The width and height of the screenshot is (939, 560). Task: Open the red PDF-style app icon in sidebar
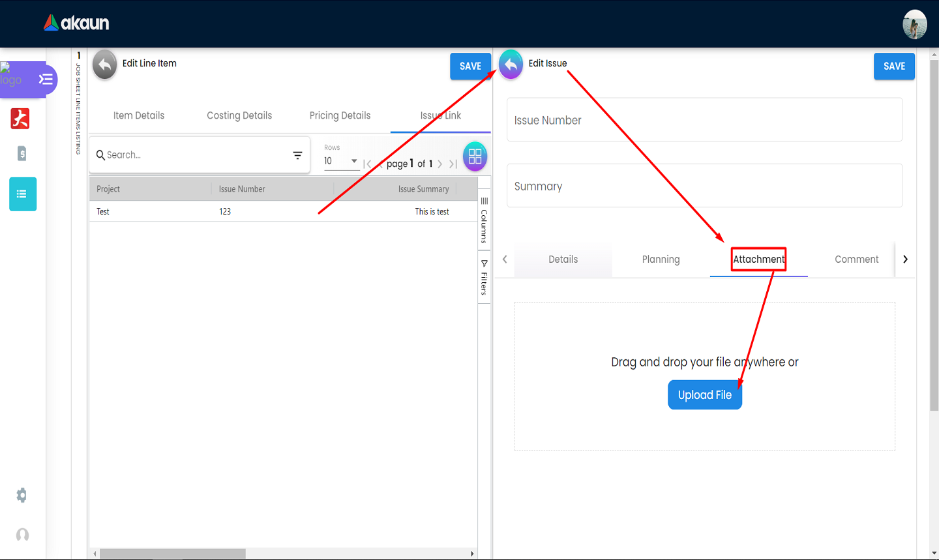point(20,119)
